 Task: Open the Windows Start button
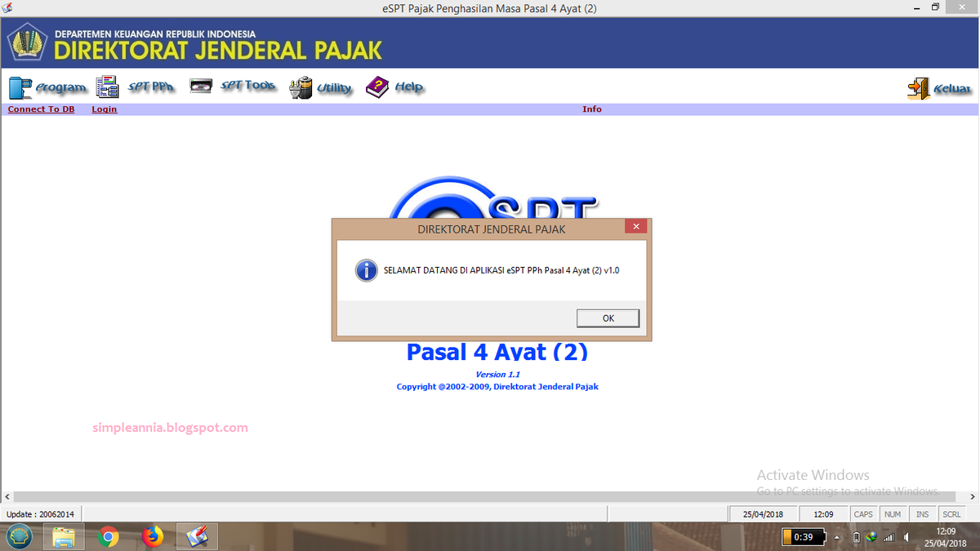pyautogui.click(x=20, y=536)
